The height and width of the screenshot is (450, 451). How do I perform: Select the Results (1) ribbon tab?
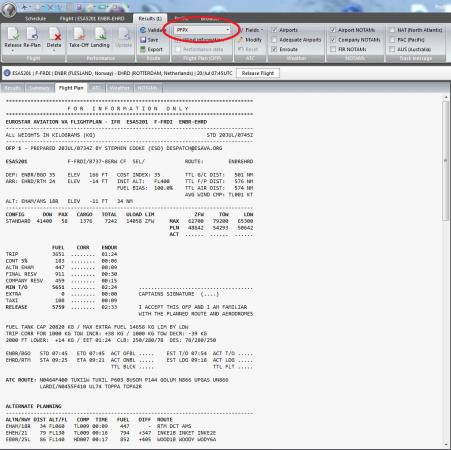coord(150,19)
